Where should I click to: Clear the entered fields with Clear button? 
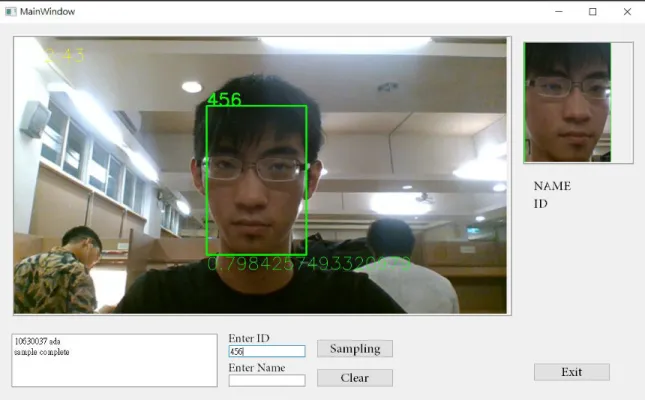coord(355,378)
